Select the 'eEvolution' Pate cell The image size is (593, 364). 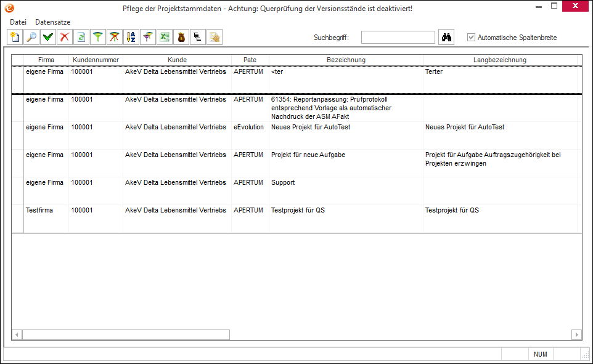tap(250, 135)
